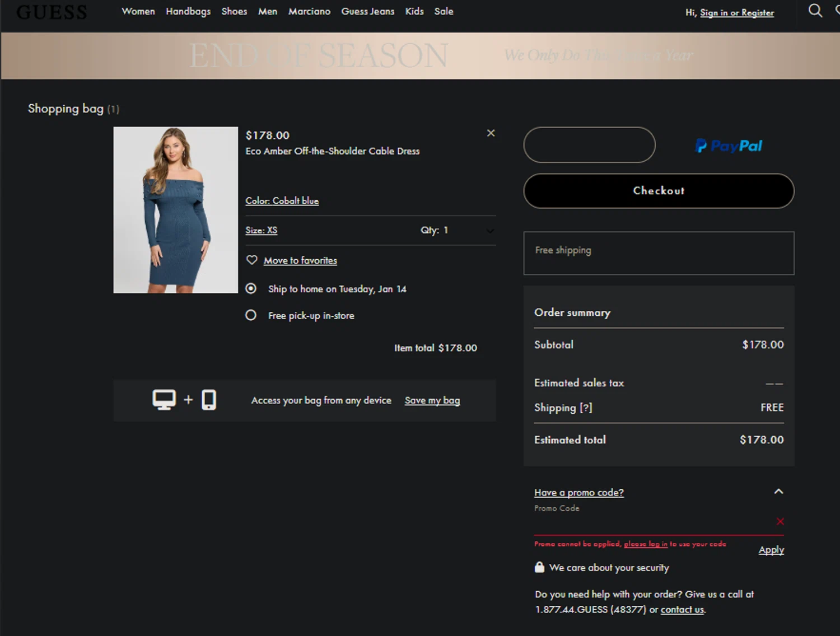This screenshot has height=636, width=840.
Task: Click the security lock icon
Action: coord(539,567)
